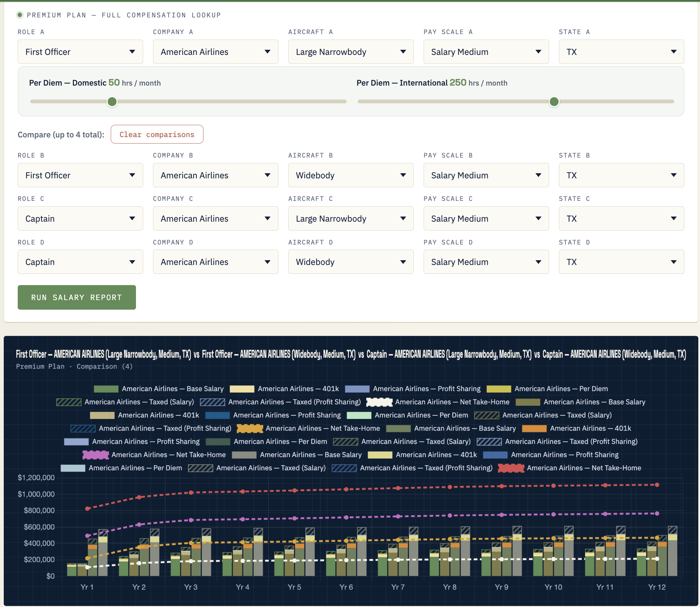Screen dimensions: 700x607
Task: Open the Aircraft D dropdown
Action: click(351, 262)
